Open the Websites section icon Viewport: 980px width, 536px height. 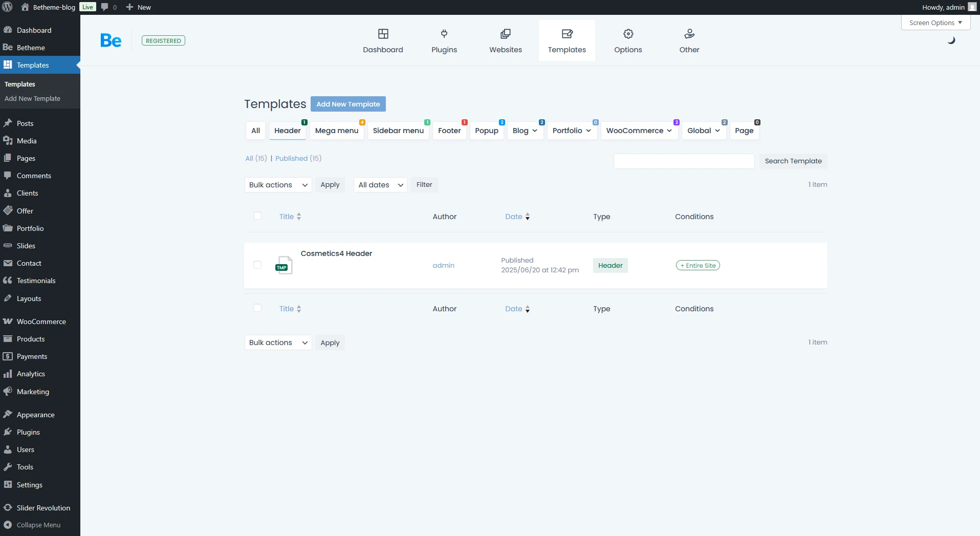(505, 35)
